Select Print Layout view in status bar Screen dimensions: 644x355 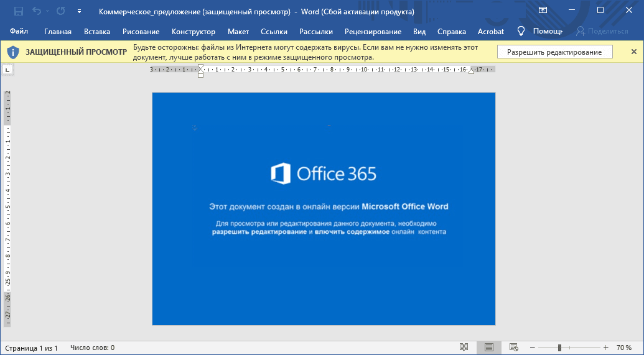pos(488,347)
